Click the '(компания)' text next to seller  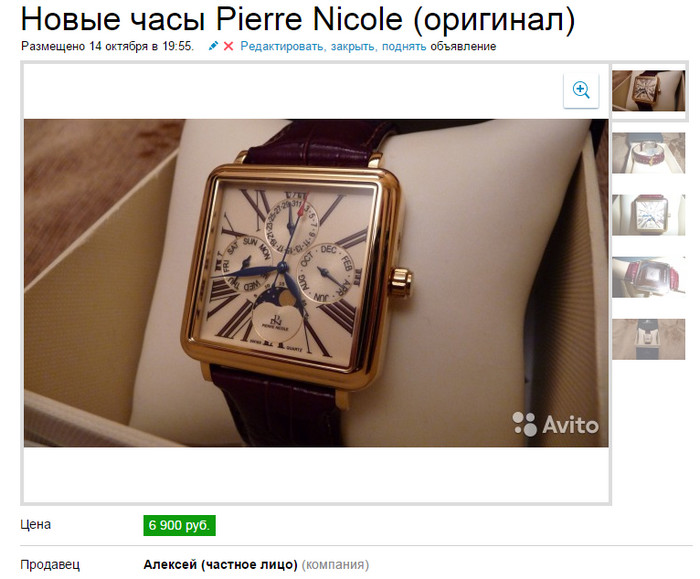pyautogui.click(x=335, y=565)
